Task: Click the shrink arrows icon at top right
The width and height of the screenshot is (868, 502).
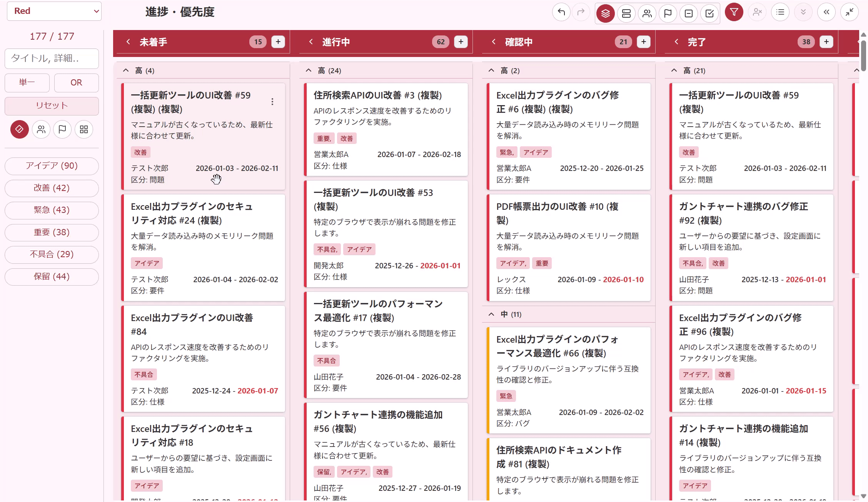Action: [x=850, y=13]
